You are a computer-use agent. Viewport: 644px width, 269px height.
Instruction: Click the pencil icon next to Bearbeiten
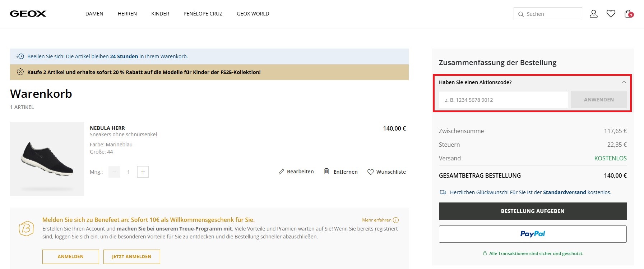tap(281, 172)
